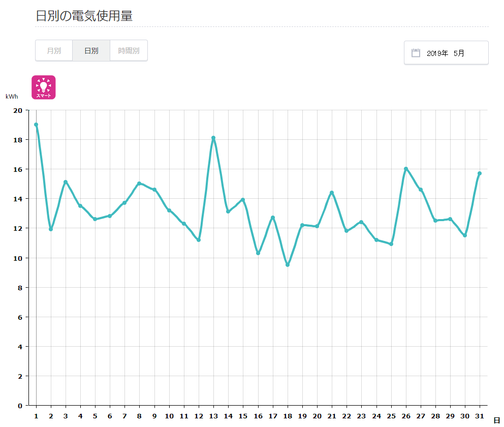
Task: Select the data point for day 3
Action: (66, 182)
